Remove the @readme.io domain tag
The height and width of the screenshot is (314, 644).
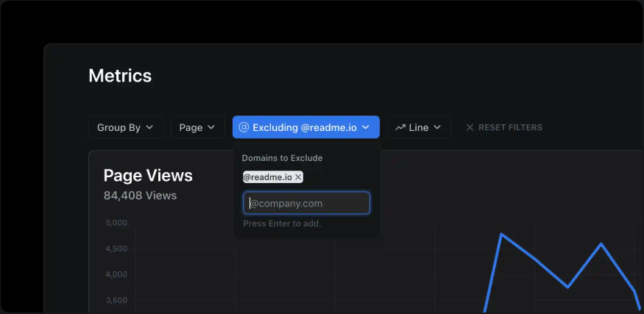click(299, 177)
